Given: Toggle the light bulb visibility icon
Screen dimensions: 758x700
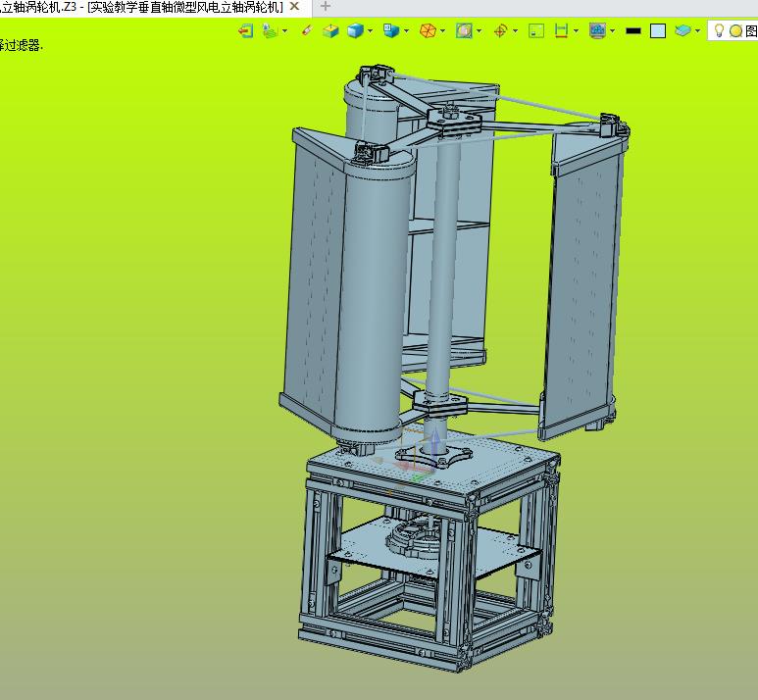Looking at the screenshot, I should pos(719,30).
